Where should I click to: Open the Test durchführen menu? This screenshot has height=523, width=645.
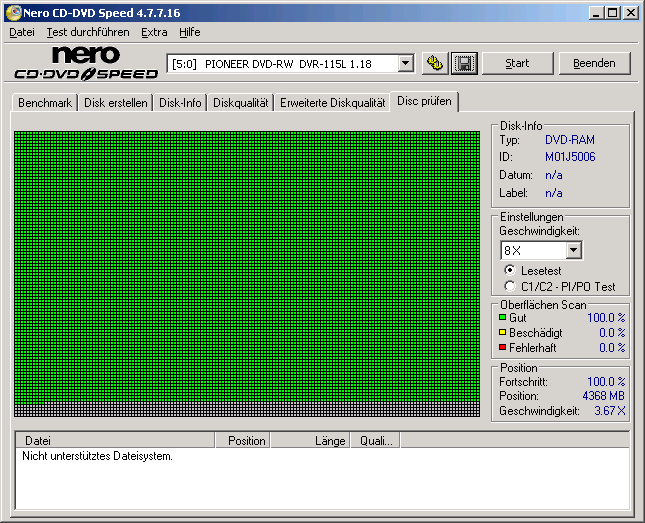(x=88, y=32)
